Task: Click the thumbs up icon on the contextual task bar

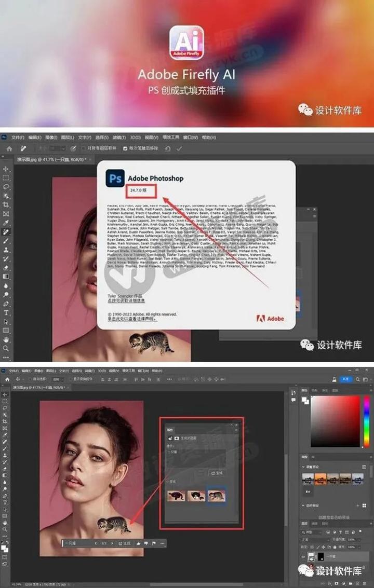Action: click(138, 543)
